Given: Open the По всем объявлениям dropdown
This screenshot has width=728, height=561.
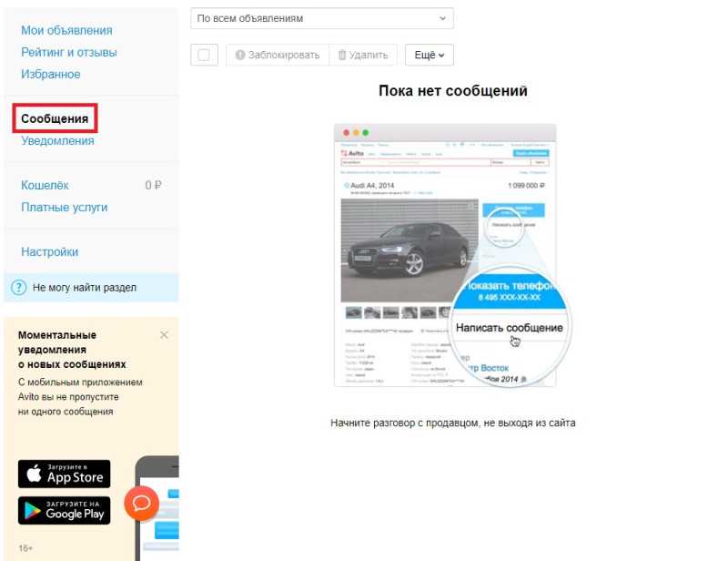Looking at the screenshot, I should tap(322, 18).
